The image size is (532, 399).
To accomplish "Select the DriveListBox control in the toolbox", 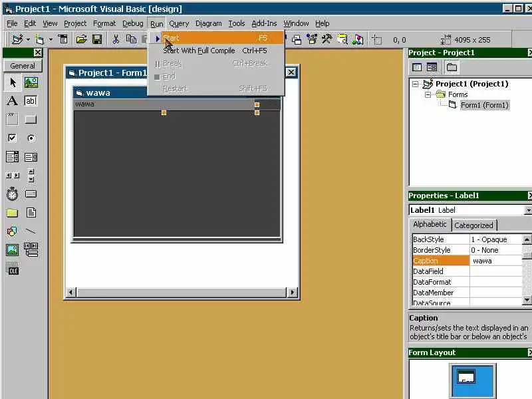I will pyautogui.click(x=31, y=194).
